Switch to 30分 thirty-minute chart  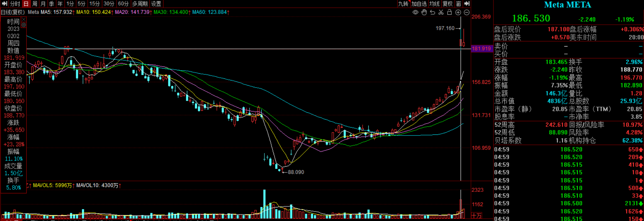109,4
